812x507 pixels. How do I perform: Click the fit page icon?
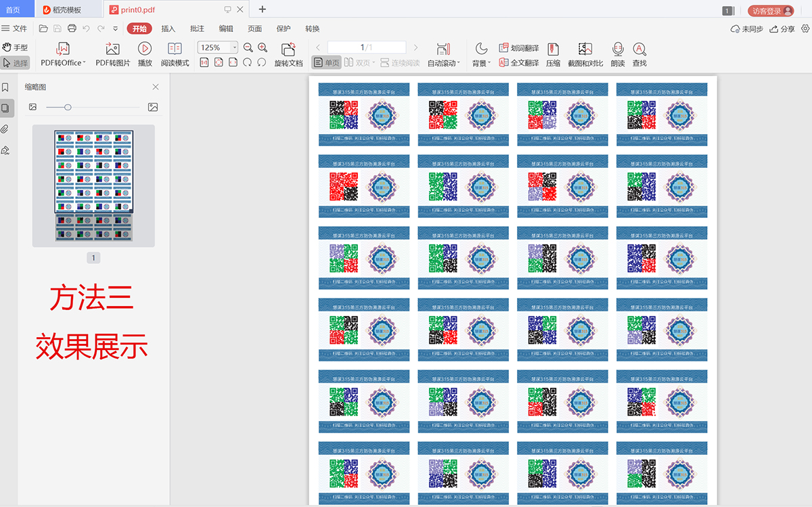pyautogui.click(x=219, y=62)
